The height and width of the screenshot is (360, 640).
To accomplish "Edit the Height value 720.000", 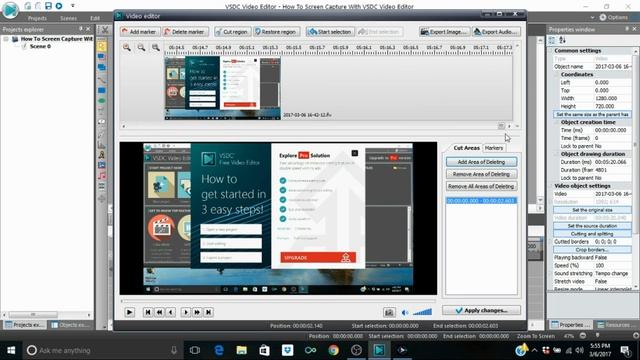I will click(612, 106).
